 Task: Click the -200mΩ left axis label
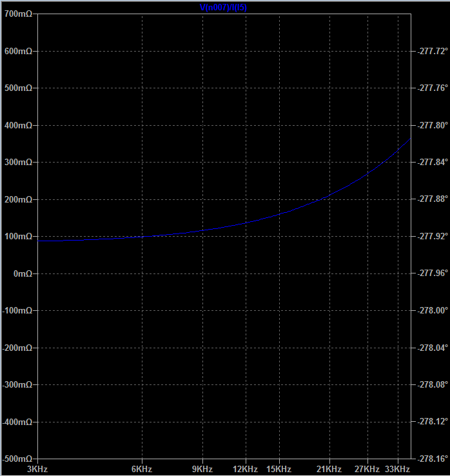tap(17, 348)
